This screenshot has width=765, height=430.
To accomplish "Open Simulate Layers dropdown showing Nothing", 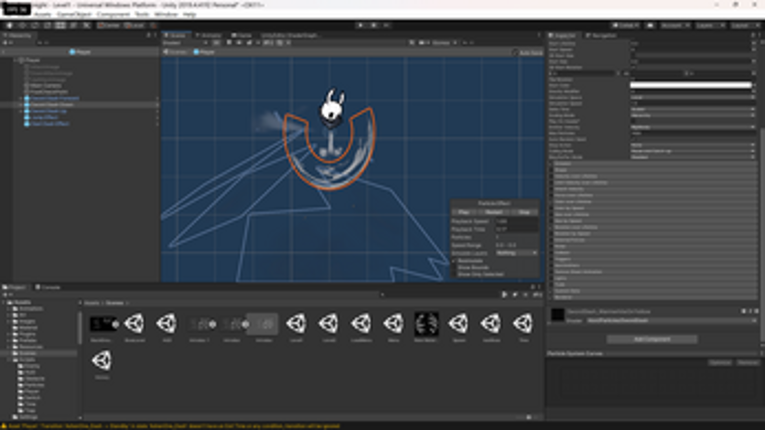I will coord(517,253).
